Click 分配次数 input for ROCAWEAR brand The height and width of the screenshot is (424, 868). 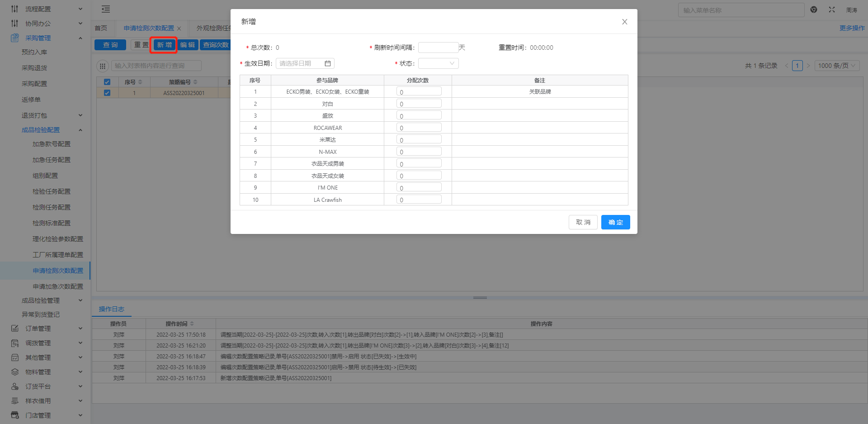[x=419, y=128]
